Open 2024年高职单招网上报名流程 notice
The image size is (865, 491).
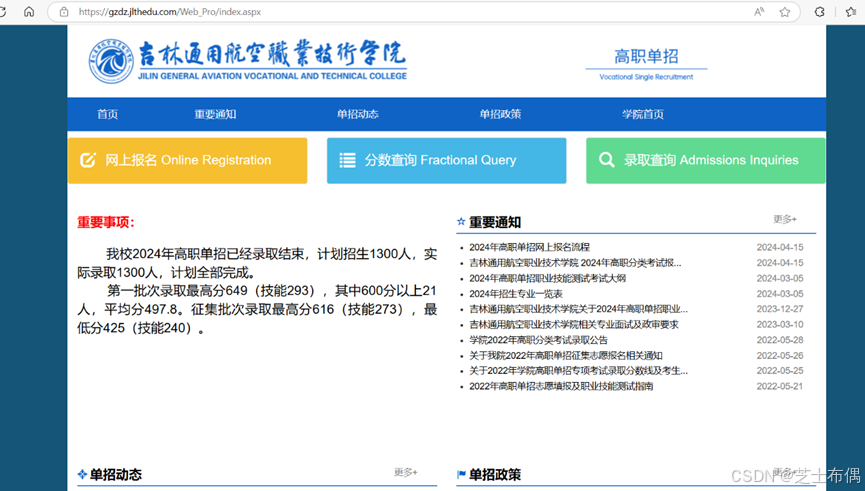click(x=529, y=247)
